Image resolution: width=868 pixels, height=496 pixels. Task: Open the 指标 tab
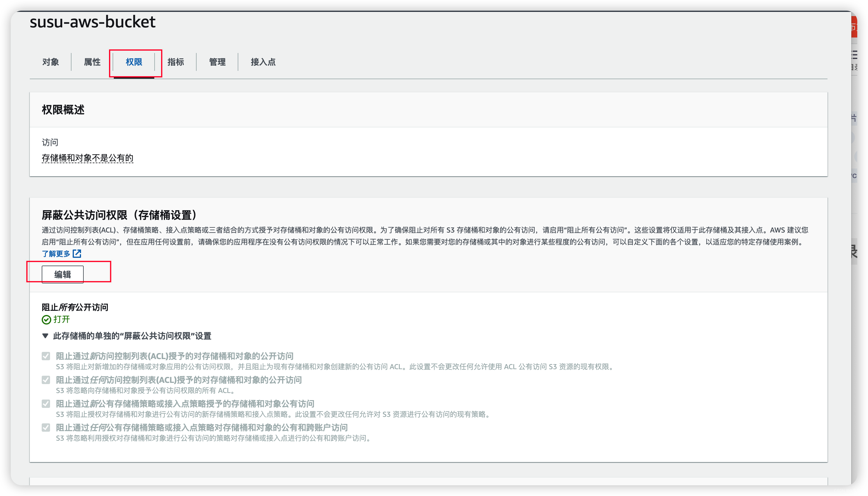tap(175, 62)
